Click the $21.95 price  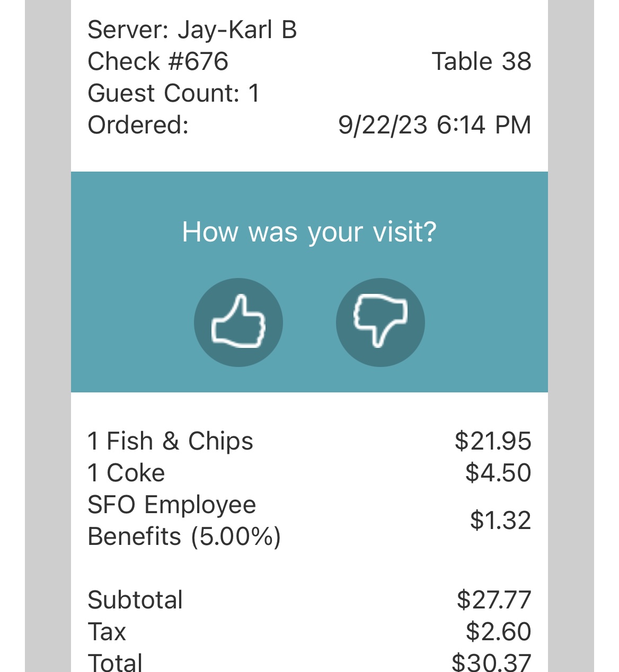coord(493,441)
